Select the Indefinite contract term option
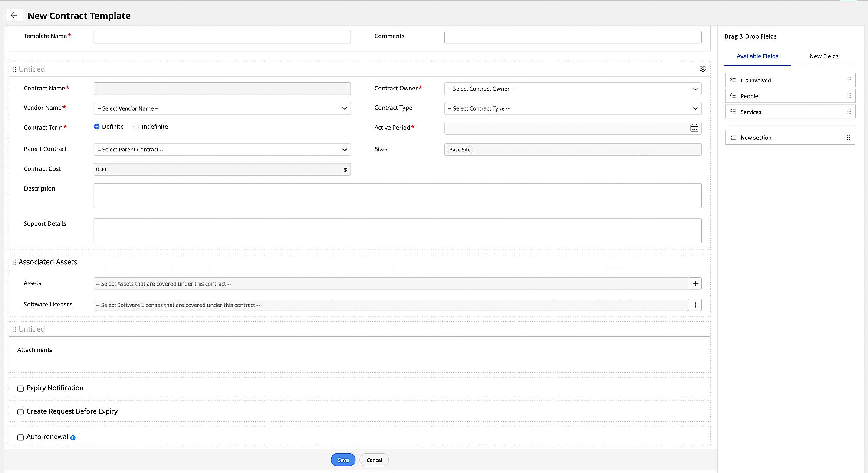This screenshot has height=473, width=868. coord(136,127)
